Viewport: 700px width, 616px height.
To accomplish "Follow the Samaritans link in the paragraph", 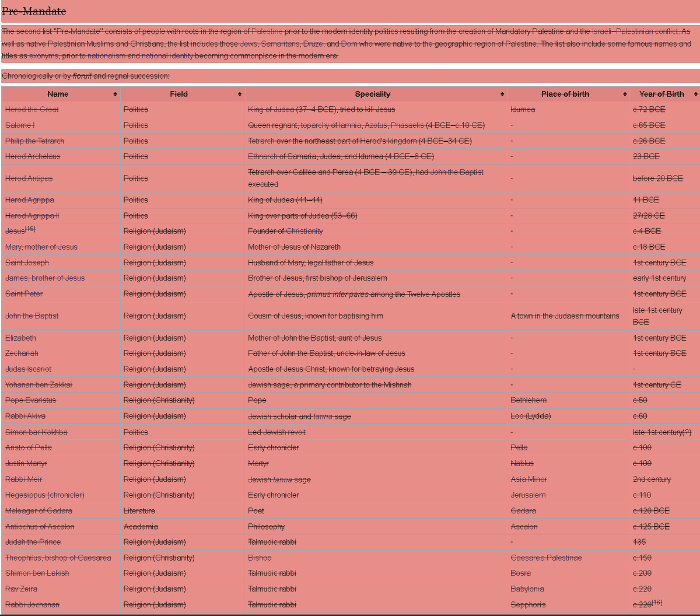I will coord(280,44).
